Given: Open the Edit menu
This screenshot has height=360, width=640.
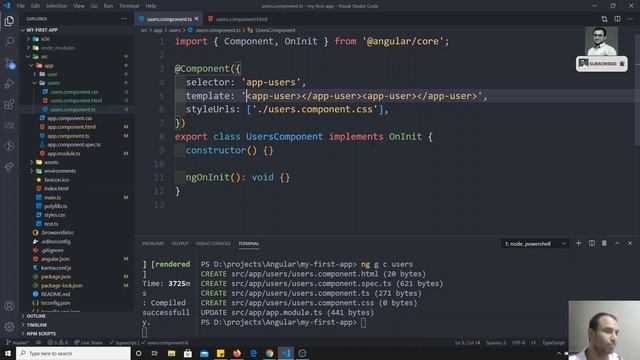Looking at the screenshot, I should (x=36, y=6).
